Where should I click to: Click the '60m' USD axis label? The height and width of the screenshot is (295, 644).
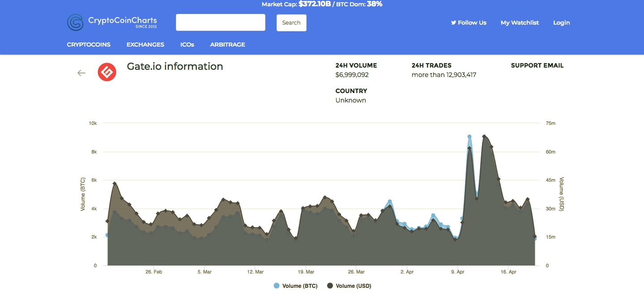[x=550, y=152]
